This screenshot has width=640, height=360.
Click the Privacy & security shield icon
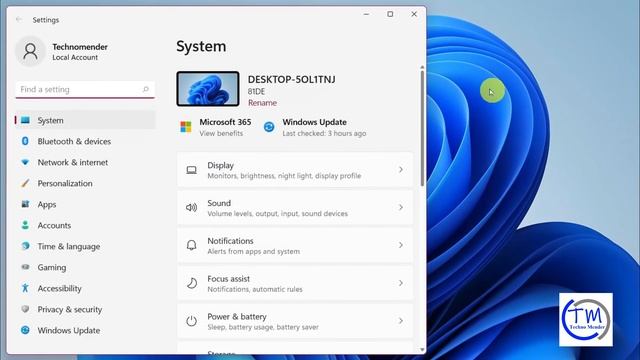25,309
